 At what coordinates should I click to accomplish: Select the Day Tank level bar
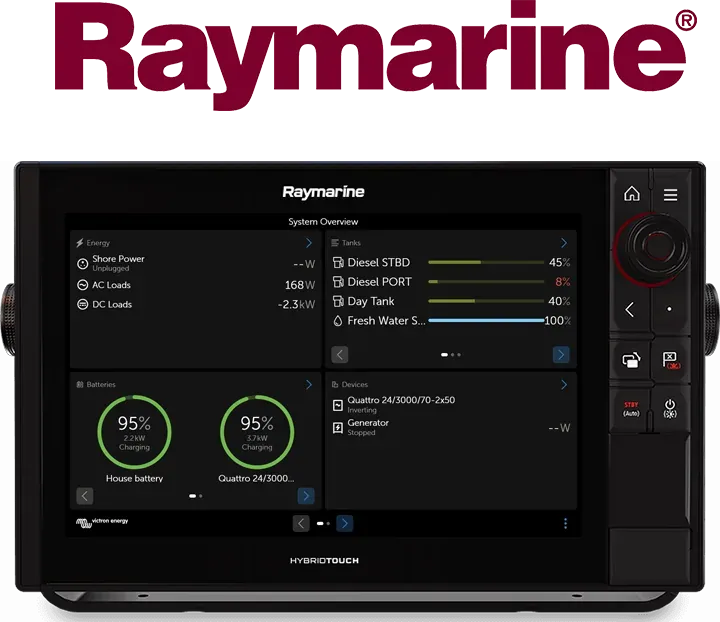486,301
